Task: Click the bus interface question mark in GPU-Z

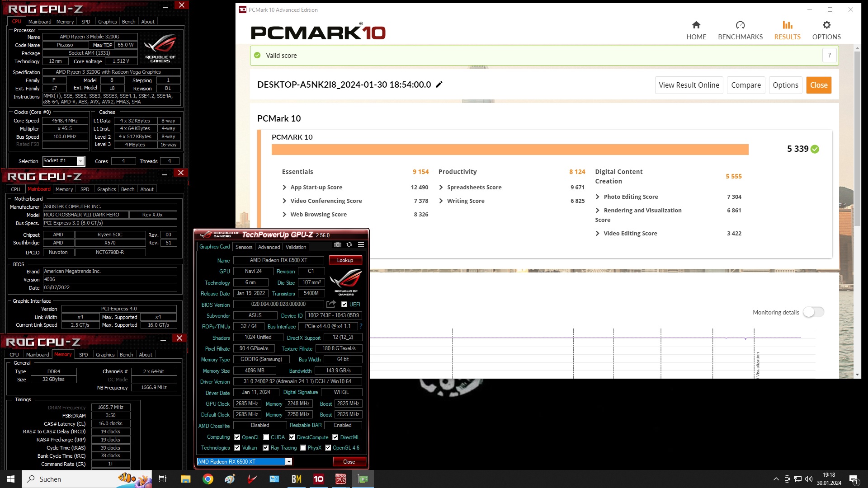Action: point(361,326)
